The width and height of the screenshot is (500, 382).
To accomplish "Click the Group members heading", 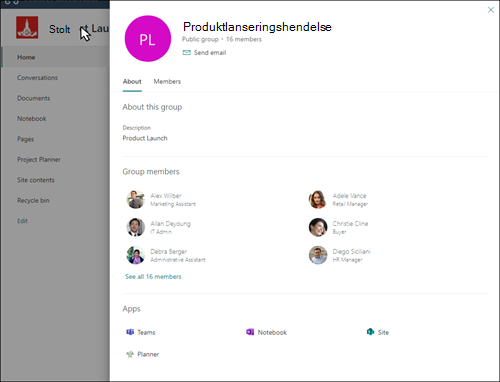I will (151, 172).
